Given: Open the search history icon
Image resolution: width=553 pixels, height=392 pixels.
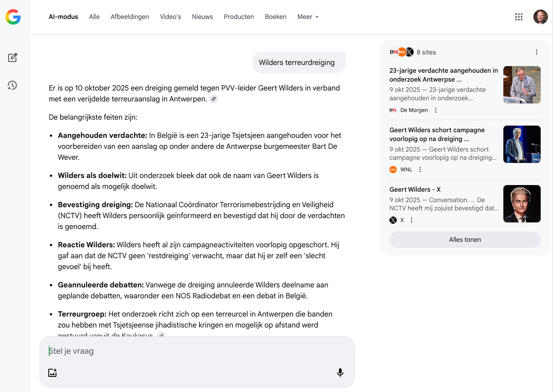Looking at the screenshot, I should (x=12, y=85).
